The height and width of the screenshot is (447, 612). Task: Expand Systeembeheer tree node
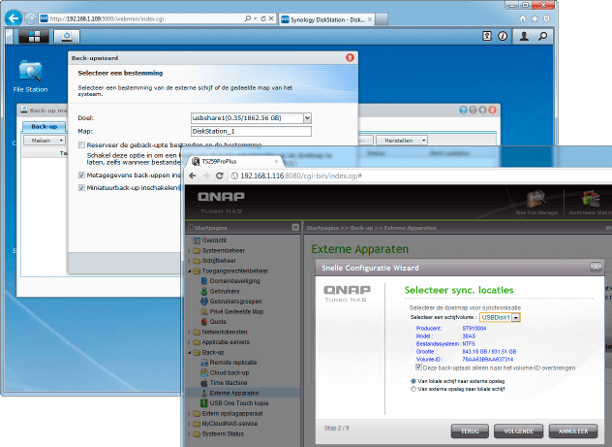pyautogui.click(x=189, y=251)
